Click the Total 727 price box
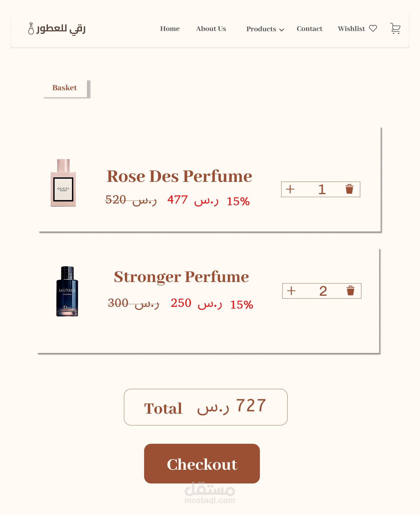Screen dimensions: 420x515 pyautogui.click(x=206, y=407)
